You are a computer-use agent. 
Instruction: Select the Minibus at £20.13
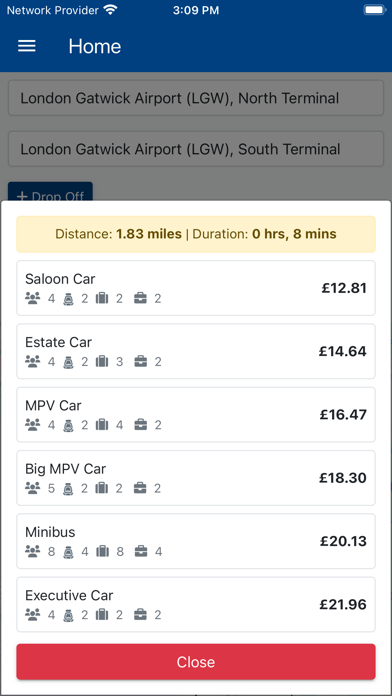pyautogui.click(x=196, y=541)
